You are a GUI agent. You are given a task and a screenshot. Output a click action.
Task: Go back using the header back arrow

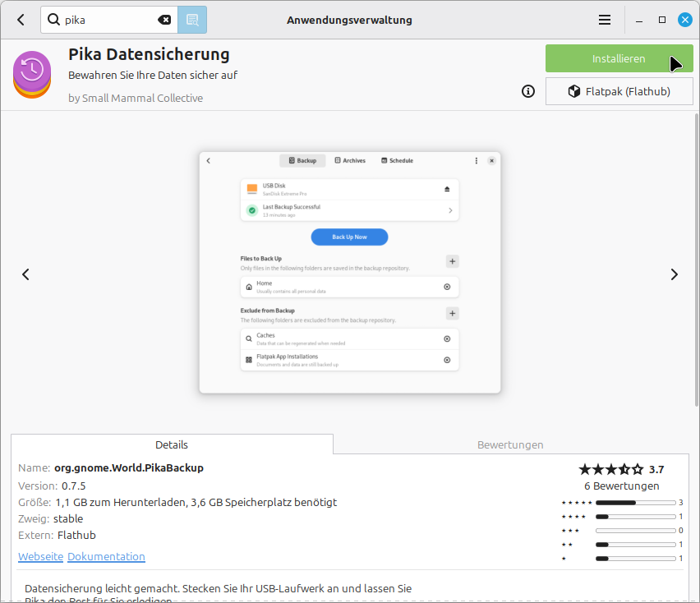[21, 20]
